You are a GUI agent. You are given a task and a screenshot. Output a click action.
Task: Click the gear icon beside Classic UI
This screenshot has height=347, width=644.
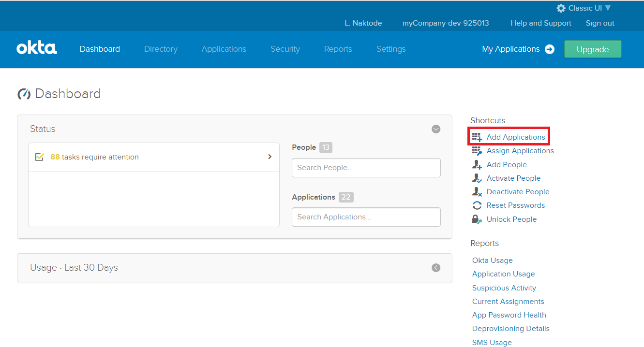[561, 8]
